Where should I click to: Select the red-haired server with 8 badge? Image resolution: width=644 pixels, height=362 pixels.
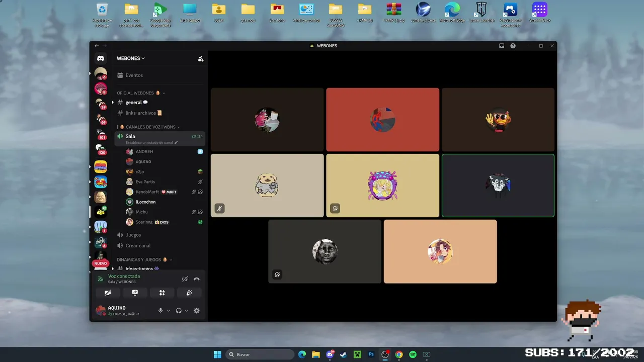tap(101, 89)
